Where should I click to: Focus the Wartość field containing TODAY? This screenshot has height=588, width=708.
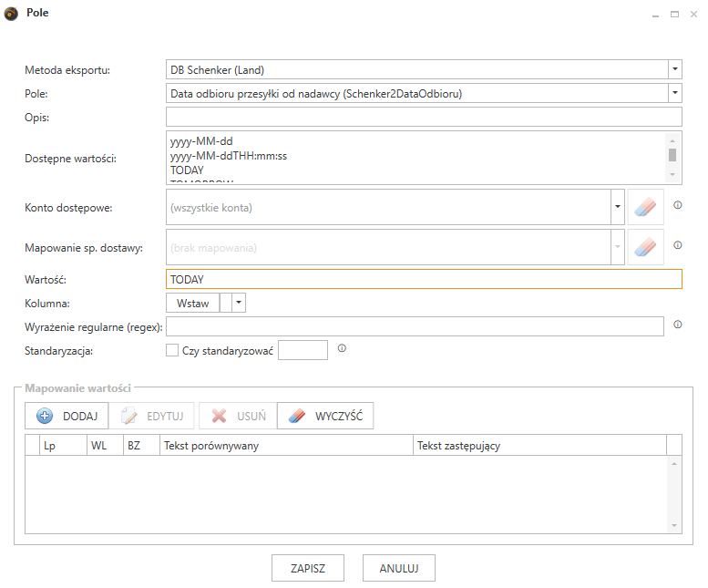(x=424, y=279)
